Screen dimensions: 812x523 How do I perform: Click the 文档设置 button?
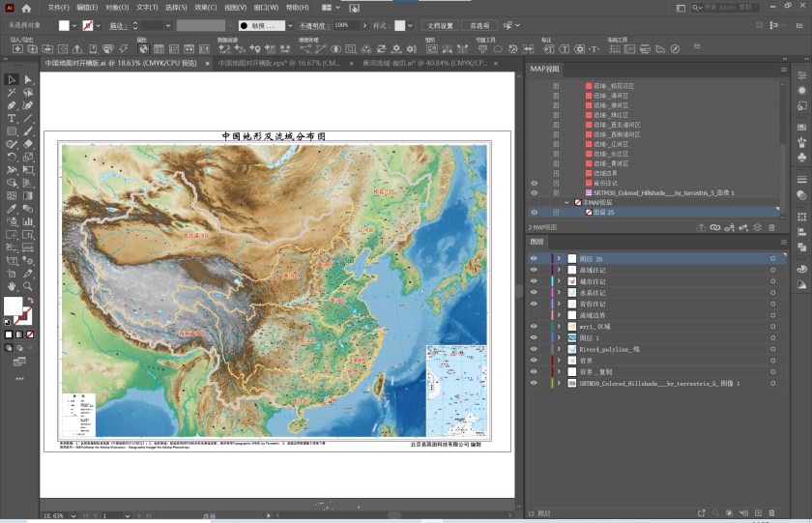point(440,25)
